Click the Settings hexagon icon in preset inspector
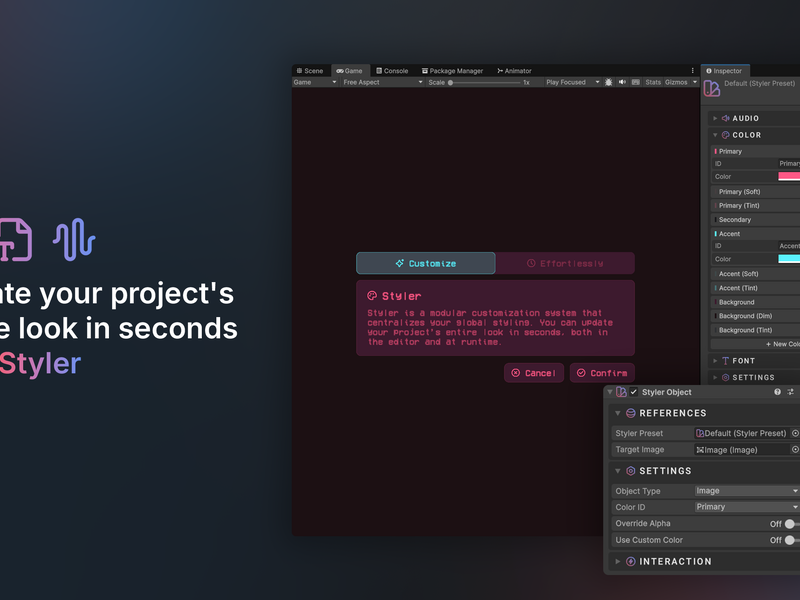The width and height of the screenshot is (800, 600). 726,378
